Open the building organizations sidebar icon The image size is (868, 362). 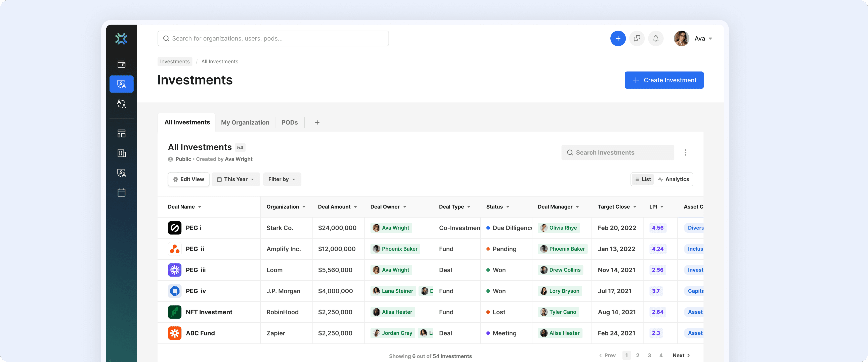tap(121, 153)
